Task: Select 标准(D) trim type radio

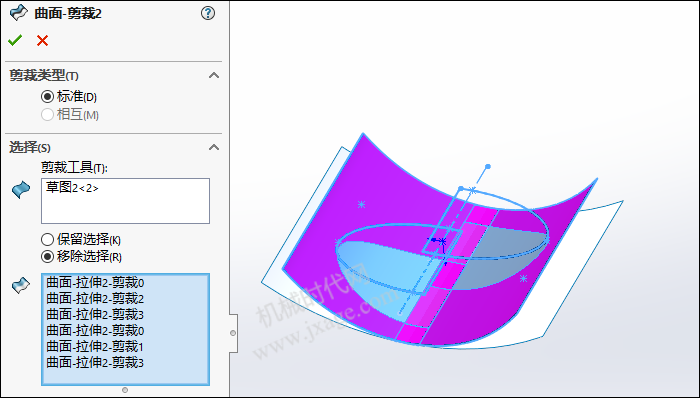Action: click(47, 96)
